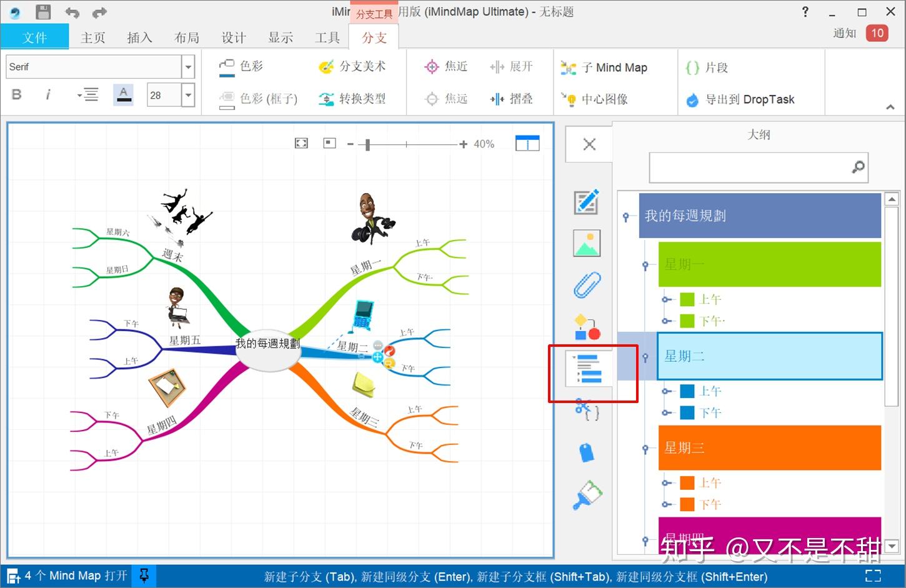Open the shapes icon in sidebar
The height and width of the screenshot is (588, 906).
[587, 327]
